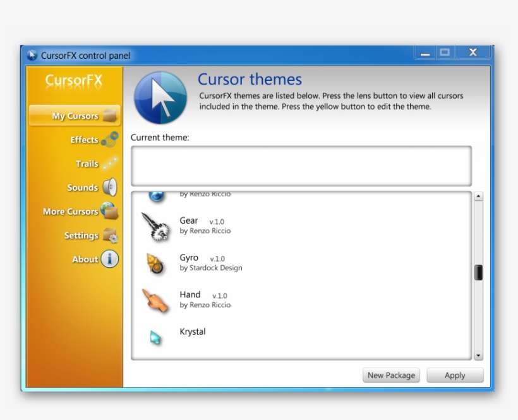
Task: Click the theme list scrollbar thumb
Action: (478, 272)
